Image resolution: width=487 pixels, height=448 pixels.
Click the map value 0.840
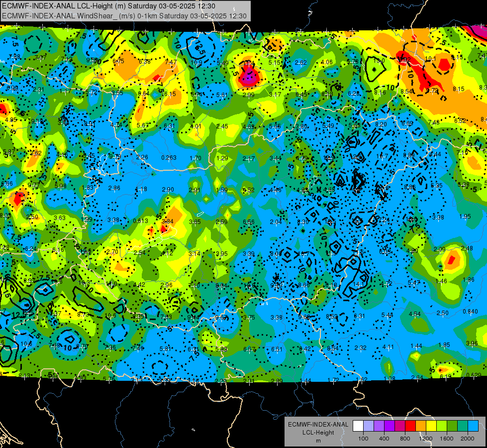coord(470,312)
